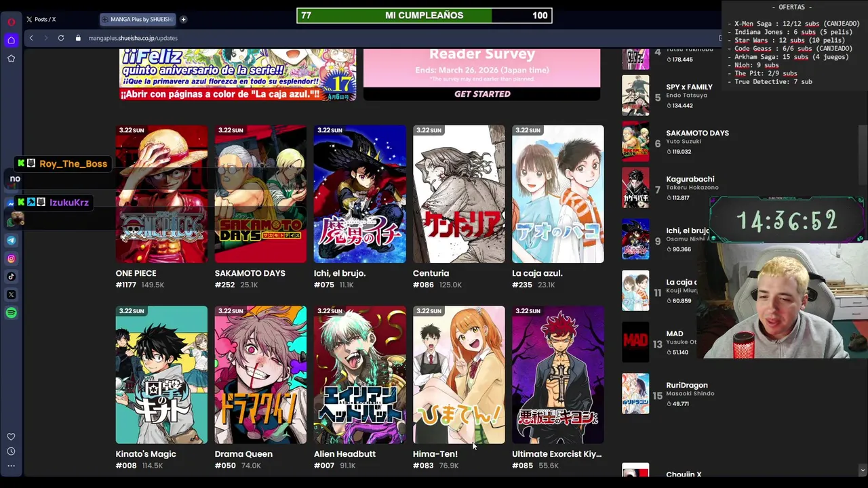Viewport: 868px width, 488px height.
Task: Open the Alien Headbutt cover
Action: click(359, 375)
